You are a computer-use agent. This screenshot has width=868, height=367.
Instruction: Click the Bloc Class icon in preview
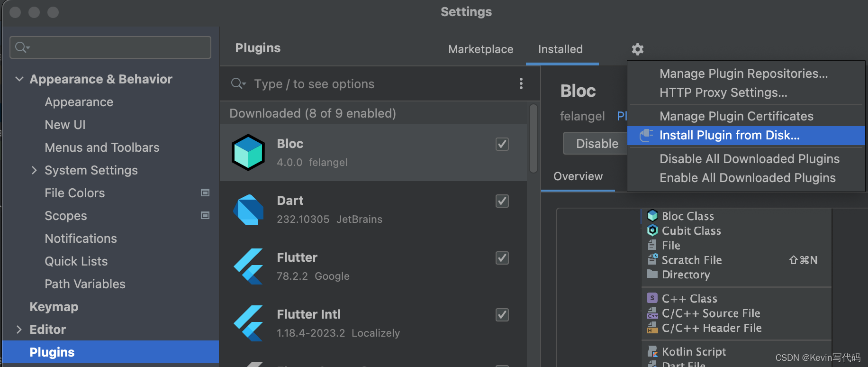pos(652,216)
